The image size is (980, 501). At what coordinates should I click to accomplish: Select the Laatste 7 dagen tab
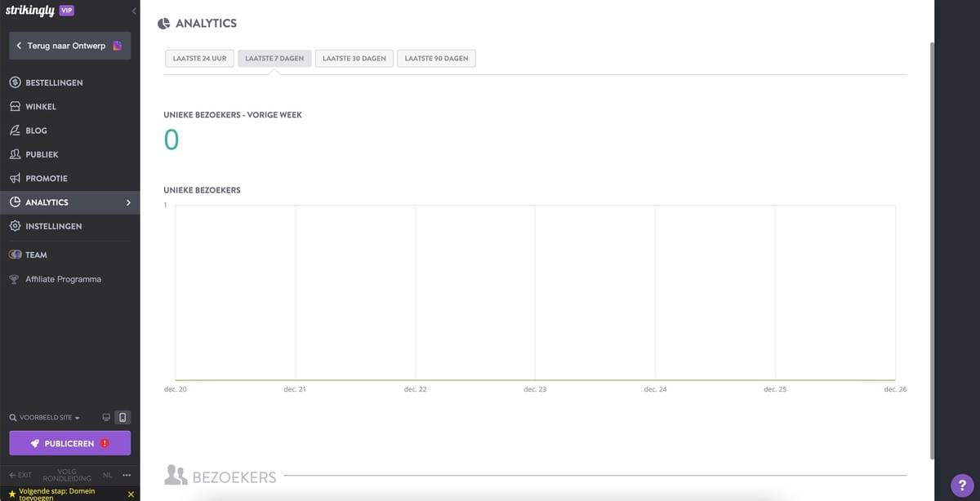[274, 59]
